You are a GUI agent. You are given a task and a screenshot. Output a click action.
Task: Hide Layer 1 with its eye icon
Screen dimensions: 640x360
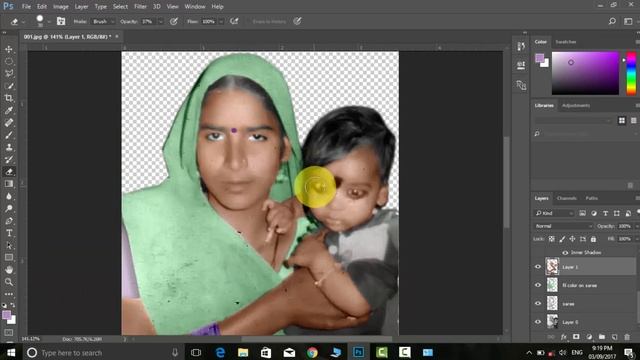[x=538, y=267]
